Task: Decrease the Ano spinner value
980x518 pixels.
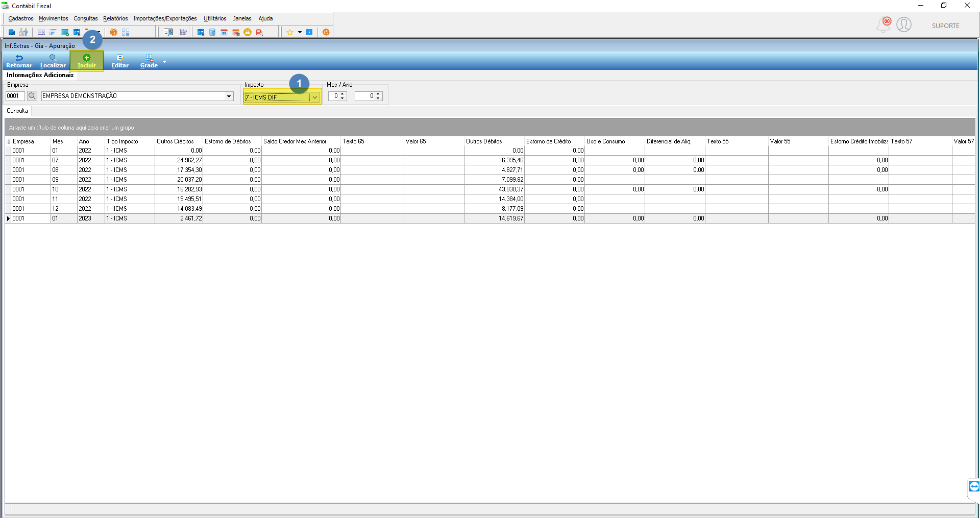Action: [378, 98]
